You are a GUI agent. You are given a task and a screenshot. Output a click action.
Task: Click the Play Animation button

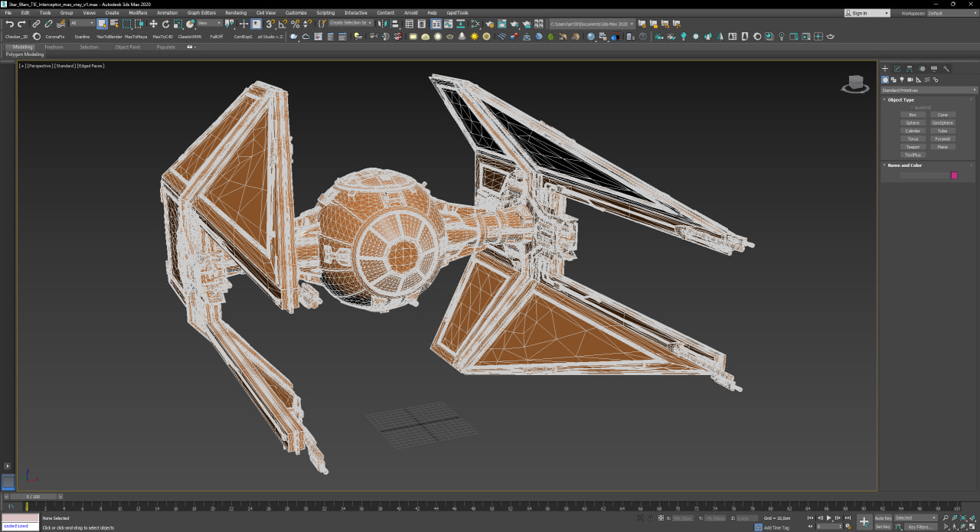point(828,518)
